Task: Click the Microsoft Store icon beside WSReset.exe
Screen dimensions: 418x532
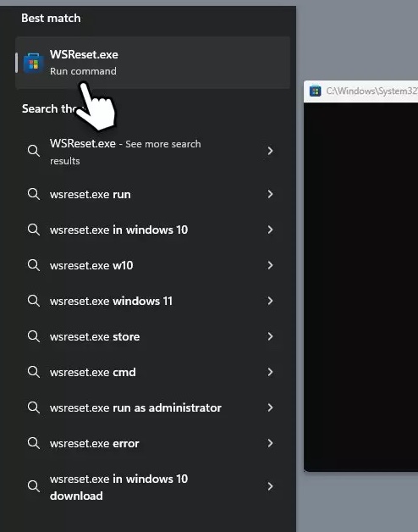Action: [33, 63]
